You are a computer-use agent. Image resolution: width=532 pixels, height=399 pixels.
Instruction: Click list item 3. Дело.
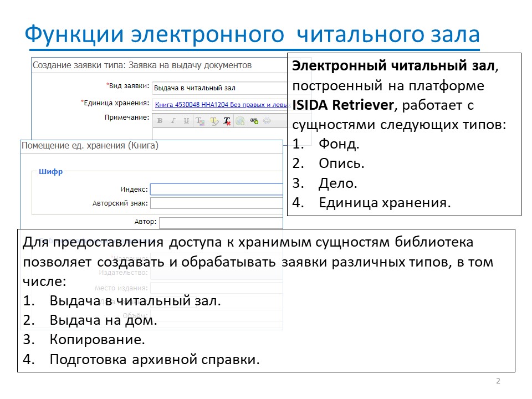click(325, 183)
